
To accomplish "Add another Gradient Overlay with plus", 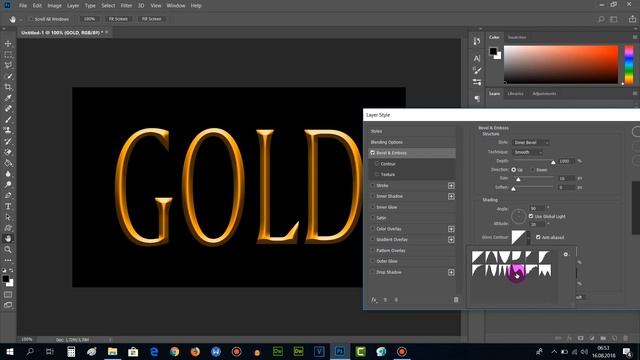I will coord(451,240).
